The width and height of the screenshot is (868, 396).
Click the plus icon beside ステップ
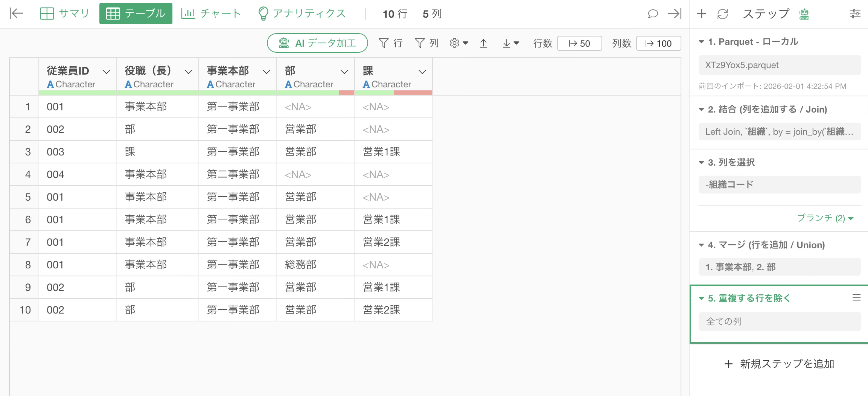(702, 13)
